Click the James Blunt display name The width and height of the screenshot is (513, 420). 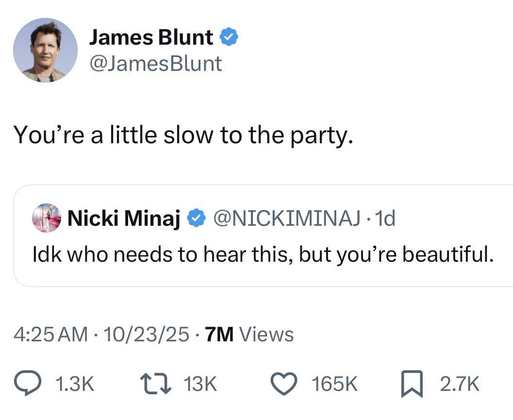click(150, 38)
